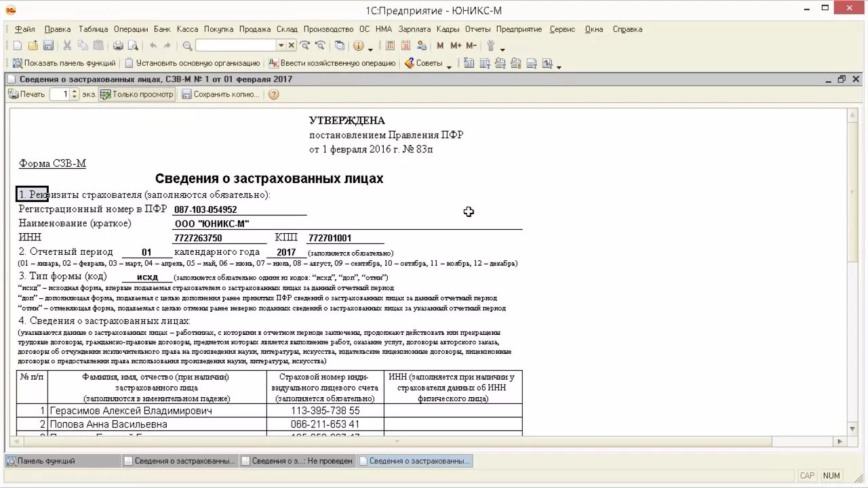Screen dimensions: 868x488
Task: Click Показать панель функций button
Action: point(64,63)
